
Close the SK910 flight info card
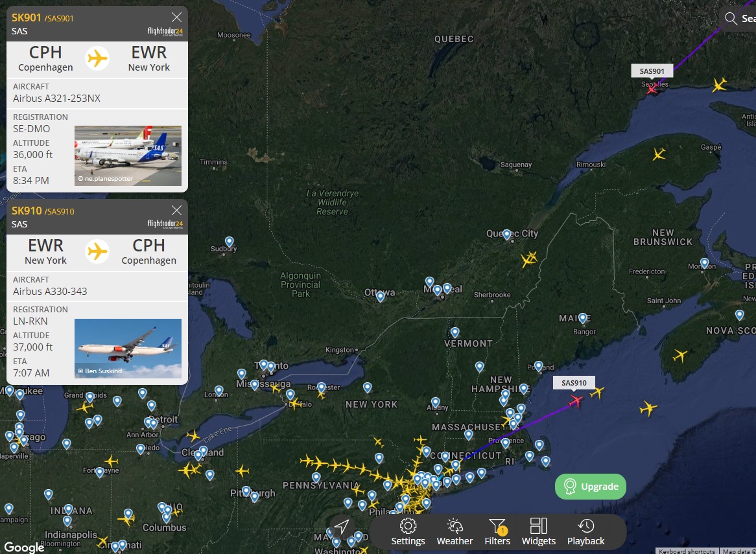click(177, 211)
